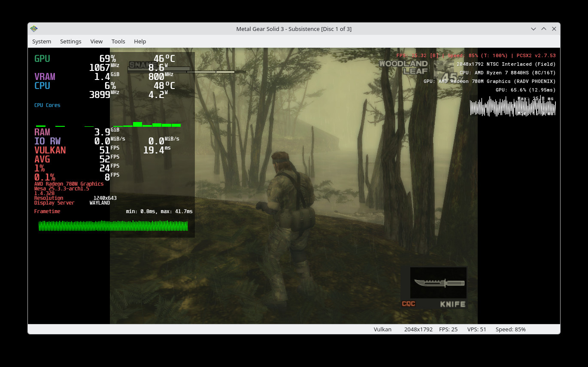Click the large green 'GPU' overlay label
Viewport: 588px width, 367px height.
[42, 59]
